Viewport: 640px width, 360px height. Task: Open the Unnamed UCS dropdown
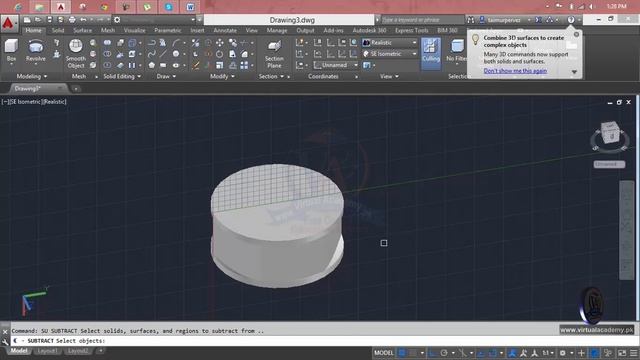point(336,65)
